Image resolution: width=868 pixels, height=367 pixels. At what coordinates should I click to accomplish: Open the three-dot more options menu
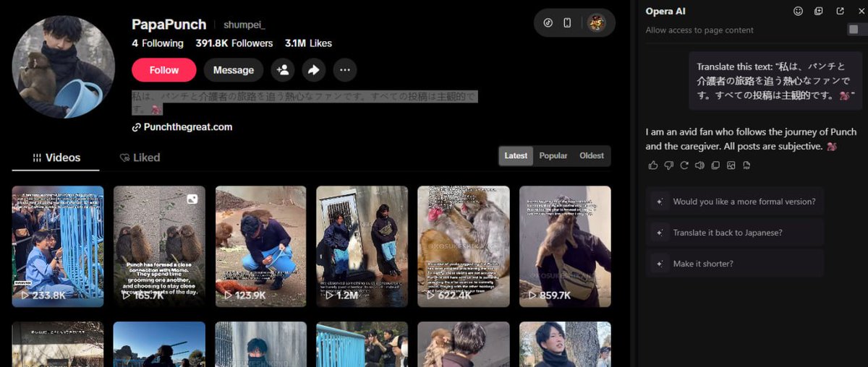click(x=345, y=70)
